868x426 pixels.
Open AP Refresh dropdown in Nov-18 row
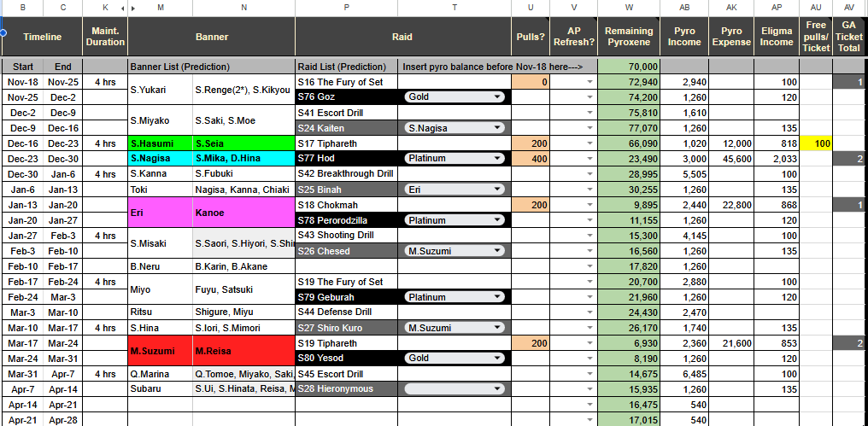click(x=589, y=83)
